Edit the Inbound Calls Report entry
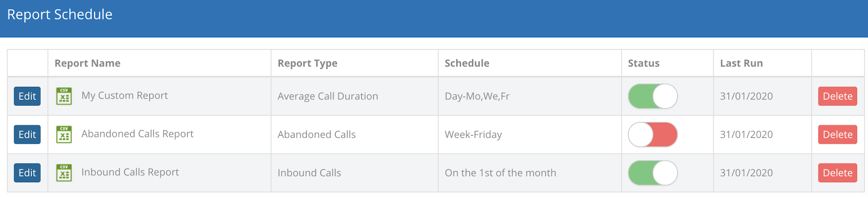The image size is (868, 197). click(x=27, y=173)
